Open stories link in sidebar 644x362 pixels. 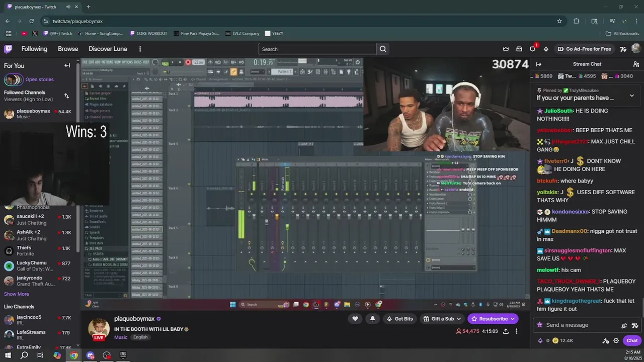pos(39,79)
